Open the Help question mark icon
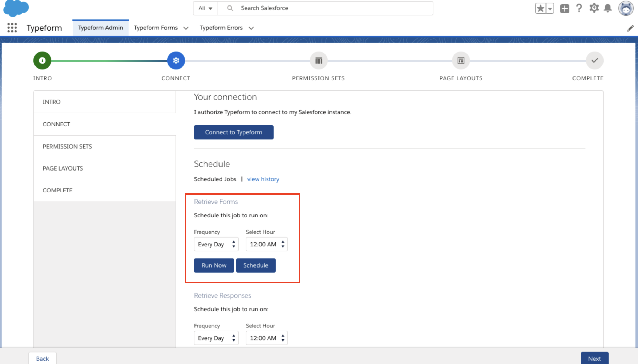This screenshot has height=364, width=638. tap(579, 8)
